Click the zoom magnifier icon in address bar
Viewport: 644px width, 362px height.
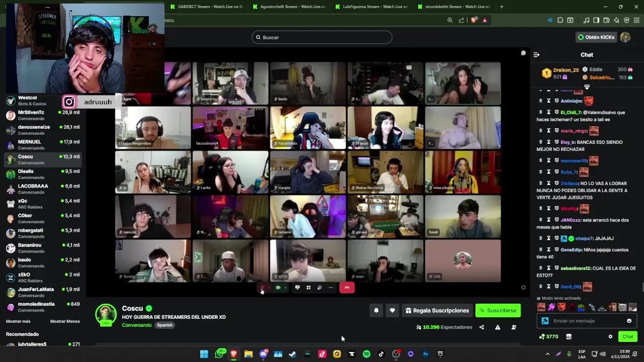[x=450, y=20]
